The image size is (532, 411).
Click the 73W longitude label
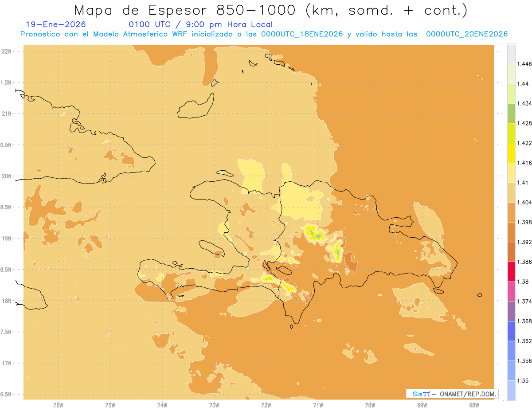click(x=214, y=405)
